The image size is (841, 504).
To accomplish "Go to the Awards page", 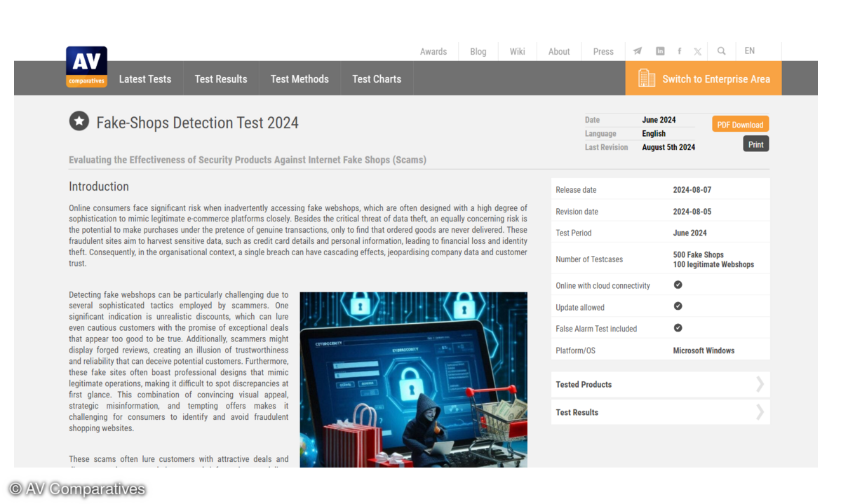I will 433,51.
